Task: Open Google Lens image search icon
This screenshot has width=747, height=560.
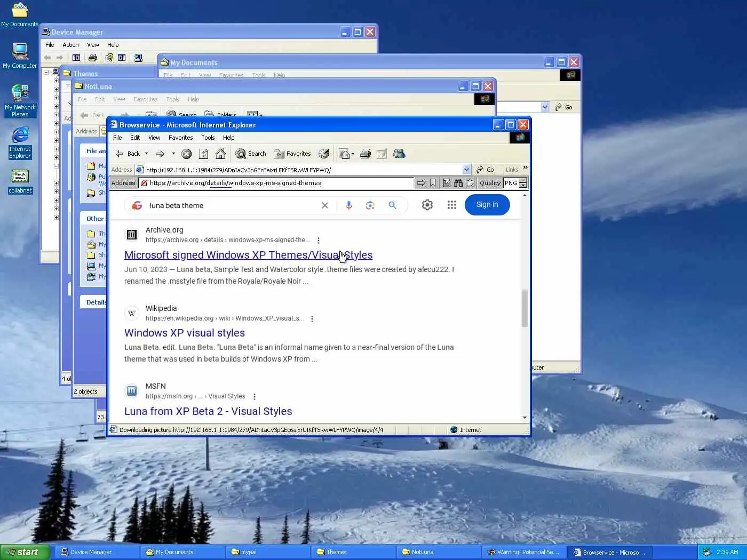Action: (x=370, y=205)
